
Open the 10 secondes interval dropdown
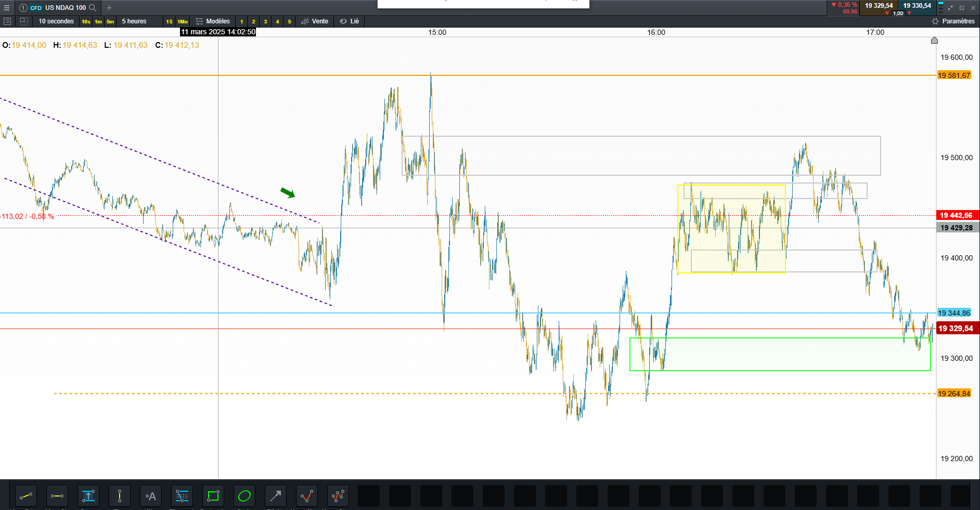[x=56, y=21]
